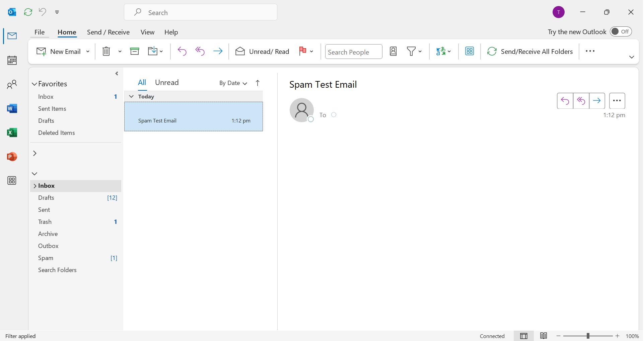
Task: Click the Move to folder icon
Action: coord(153,51)
